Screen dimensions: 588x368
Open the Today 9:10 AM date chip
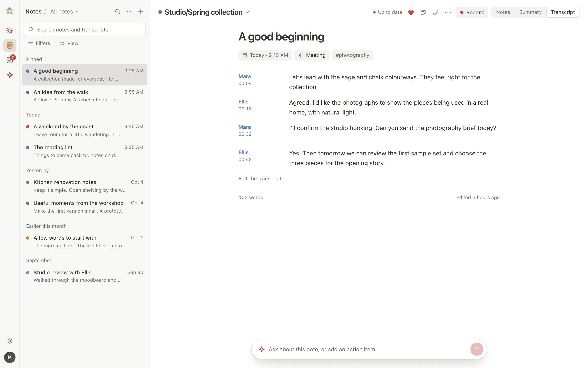click(265, 55)
